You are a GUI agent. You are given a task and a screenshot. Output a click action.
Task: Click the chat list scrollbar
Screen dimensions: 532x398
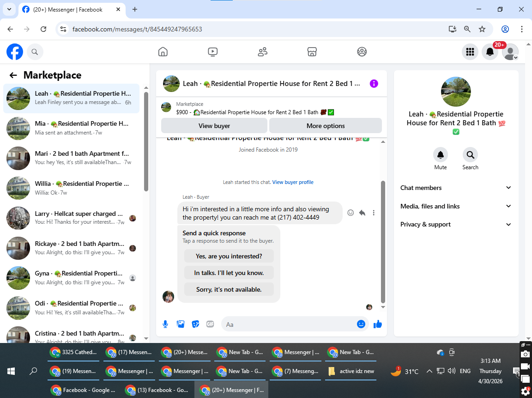point(146,141)
